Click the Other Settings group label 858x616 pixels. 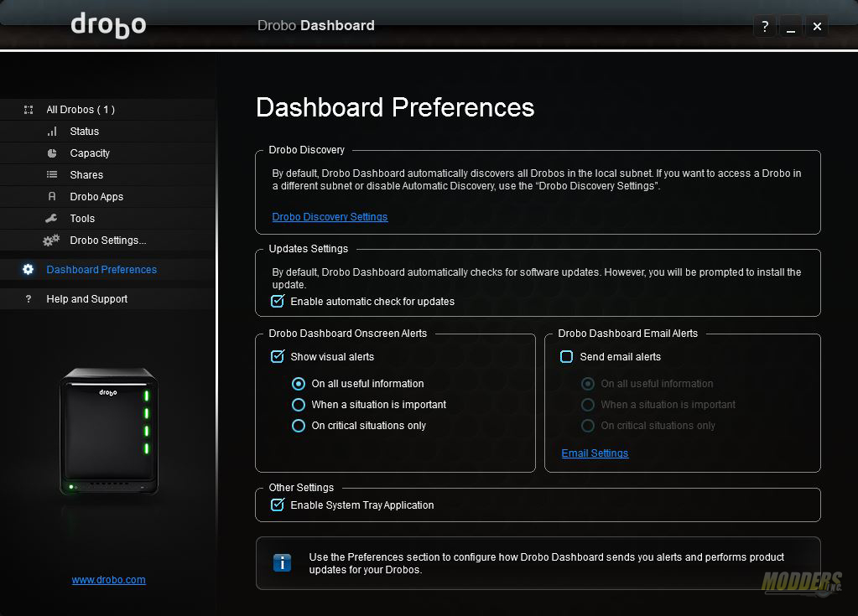pos(301,488)
